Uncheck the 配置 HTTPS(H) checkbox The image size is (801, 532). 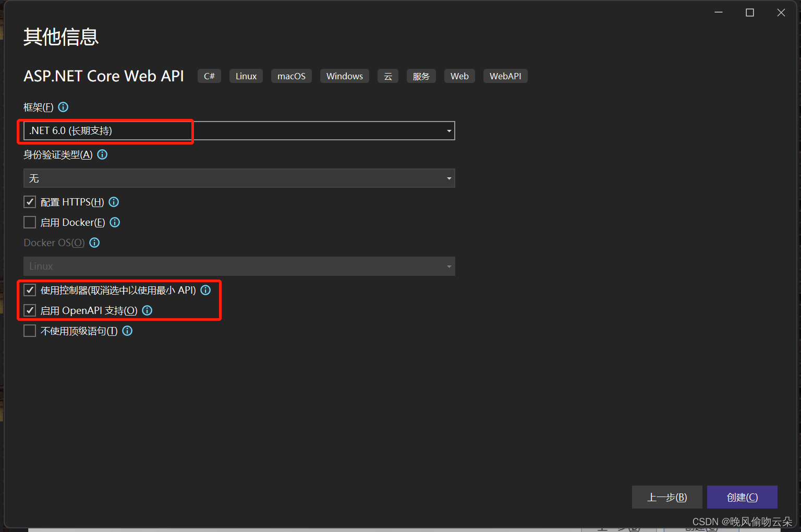pos(30,202)
